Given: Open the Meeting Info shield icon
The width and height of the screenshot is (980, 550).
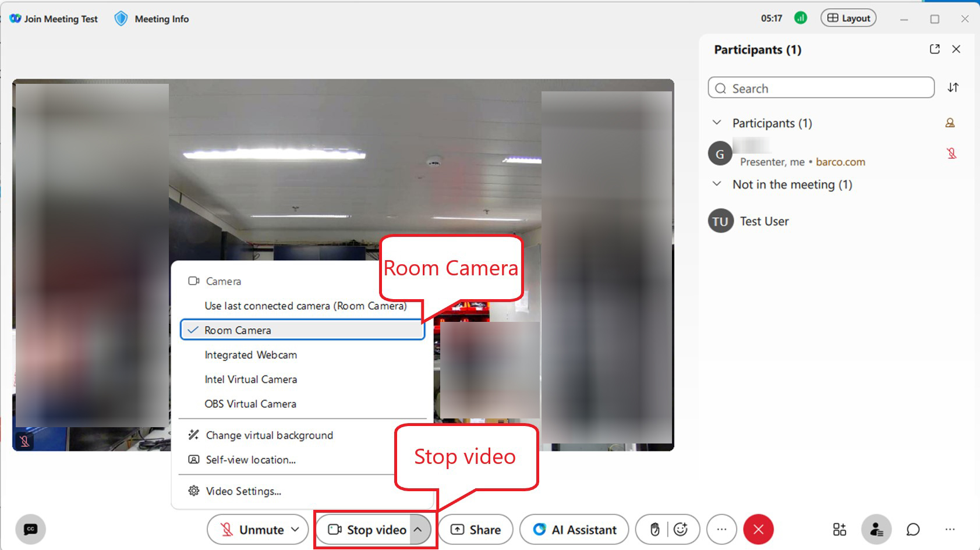Looking at the screenshot, I should (121, 19).
